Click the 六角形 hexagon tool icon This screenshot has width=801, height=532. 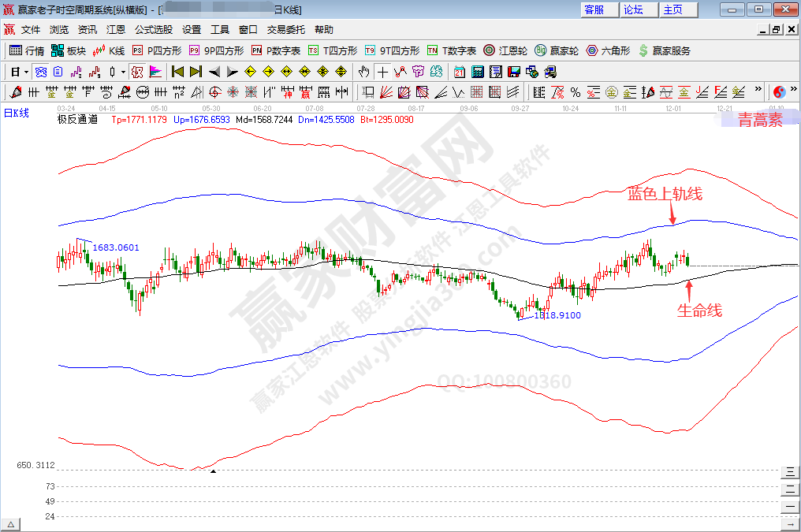click(591, 51)
